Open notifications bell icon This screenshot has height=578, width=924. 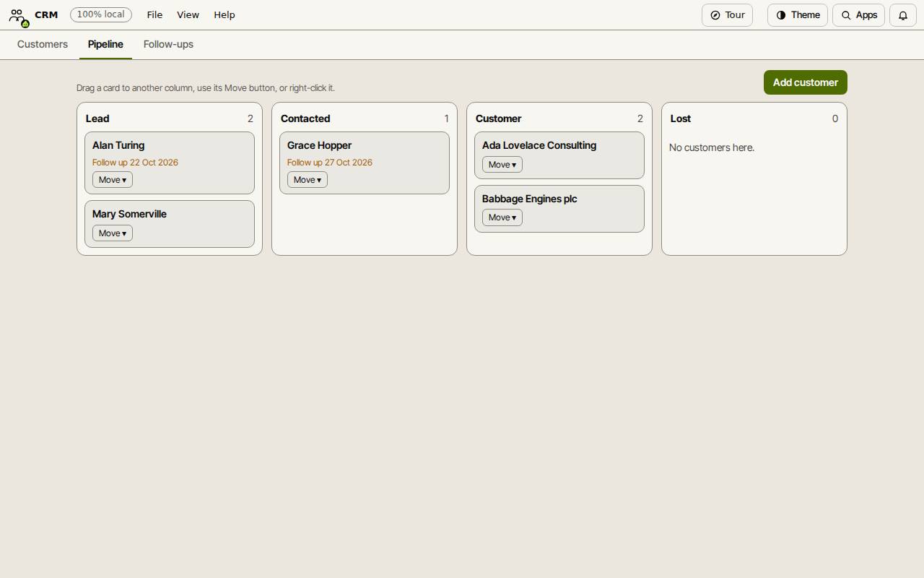pyautogui.click(x=902, y=15)
